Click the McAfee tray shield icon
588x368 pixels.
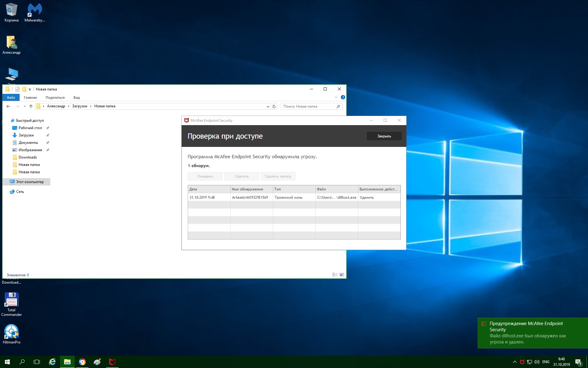pos(522,362)
